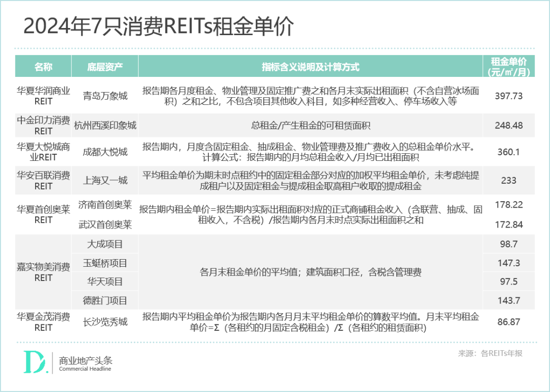Select 上海又一城 asset cell

(106, 180)
